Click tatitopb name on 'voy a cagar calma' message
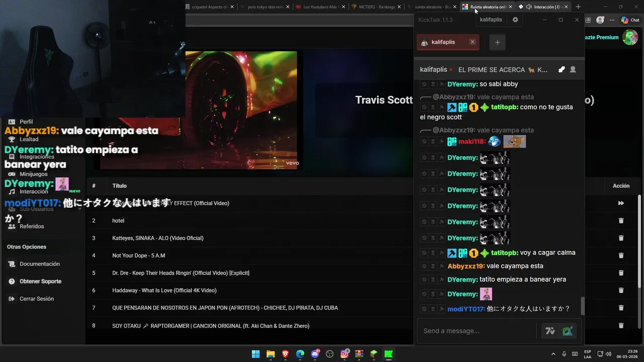 click(x=505, y=253)
